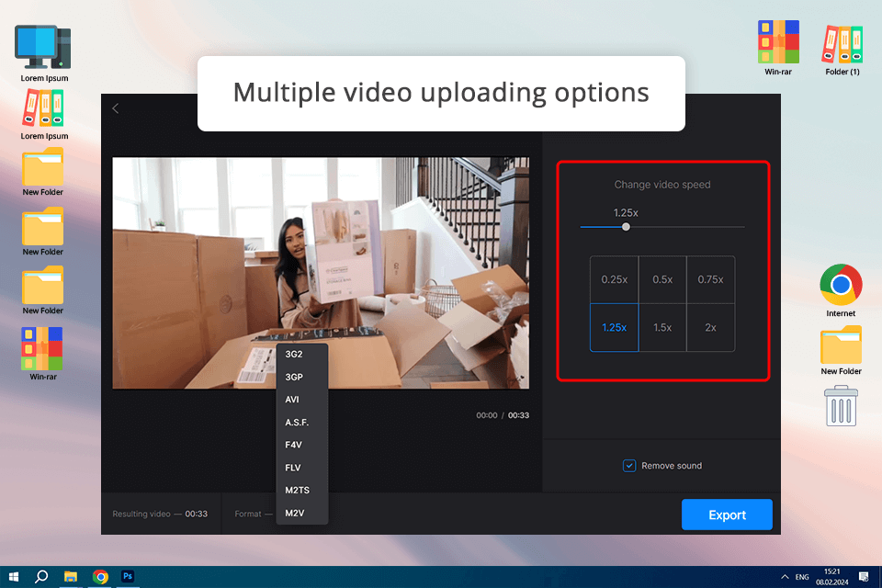Image resolution: width=882 pixels, height=588 pixels.
Task: Pick A.S.F. from the format menu
Action: 302,423
